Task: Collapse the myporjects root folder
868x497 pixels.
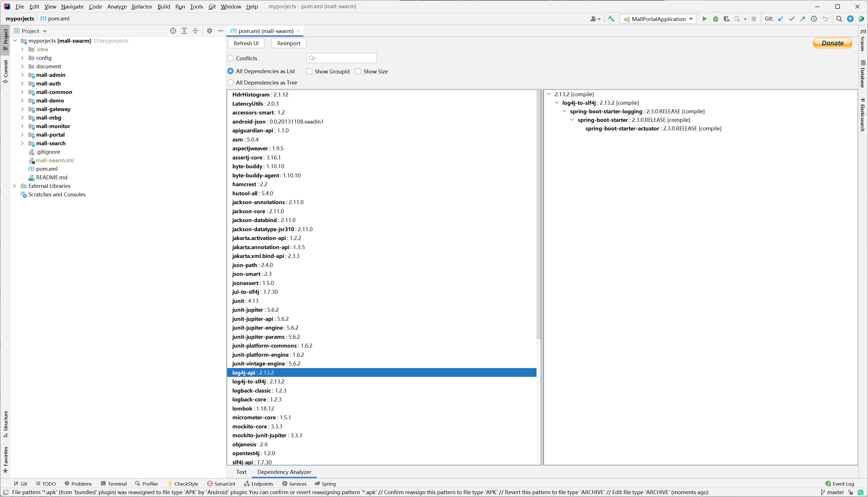Action: tap(15, 41)
